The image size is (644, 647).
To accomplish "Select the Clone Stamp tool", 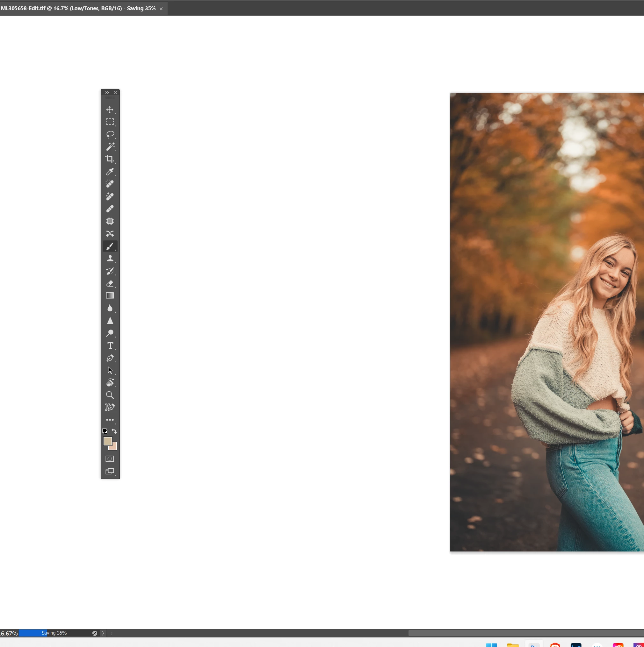I will 110,259.
